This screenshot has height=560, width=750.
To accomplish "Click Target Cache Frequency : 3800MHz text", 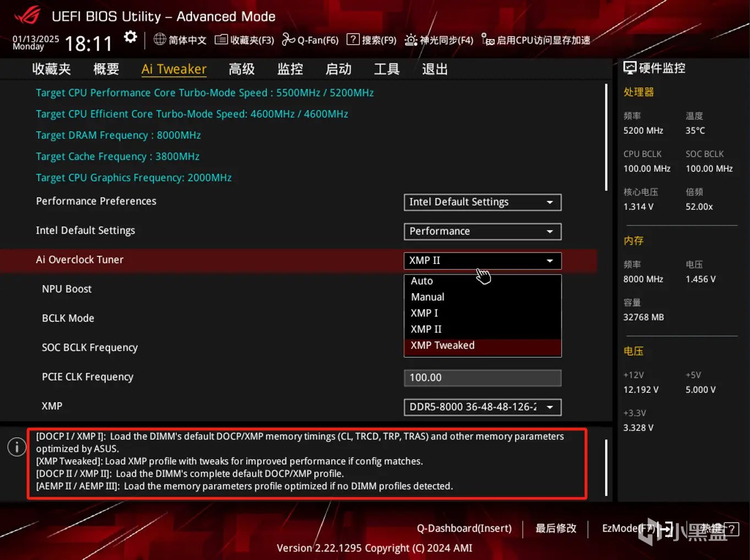I will click(x=118, y=157).
